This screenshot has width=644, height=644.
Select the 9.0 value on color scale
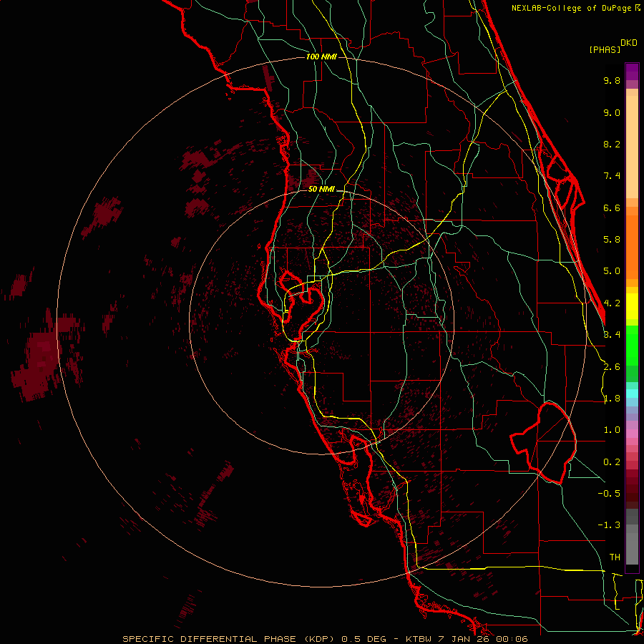tap(612, 112)
